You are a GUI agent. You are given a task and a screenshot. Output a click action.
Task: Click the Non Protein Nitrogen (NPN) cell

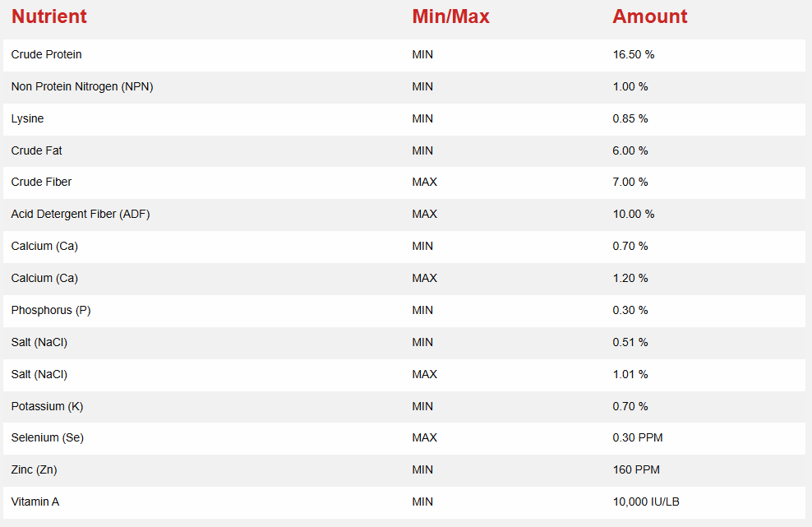82,86
